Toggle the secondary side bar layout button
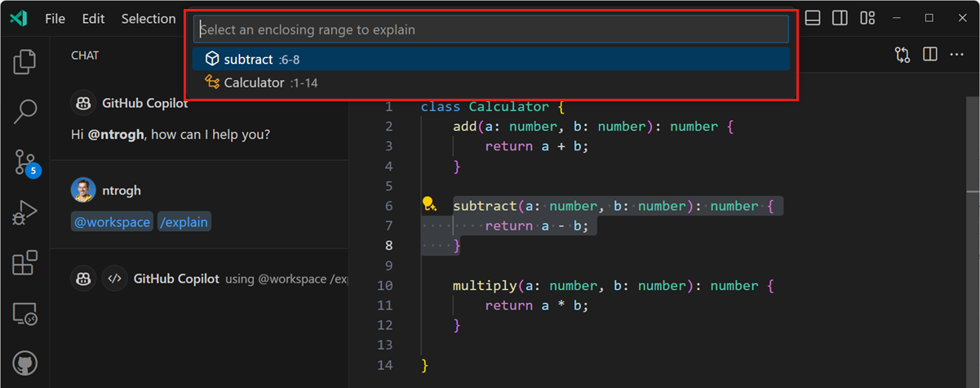The width and height of the screenshot is (980, 388). point(840,18)
